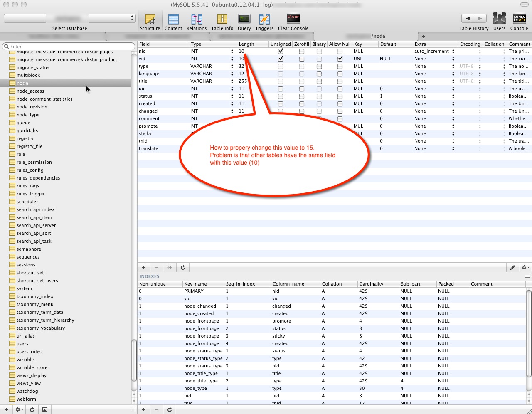Open the Type dropdown for nid
The image size is (532, 414).
pyautogui.click(x=232, y=52)
